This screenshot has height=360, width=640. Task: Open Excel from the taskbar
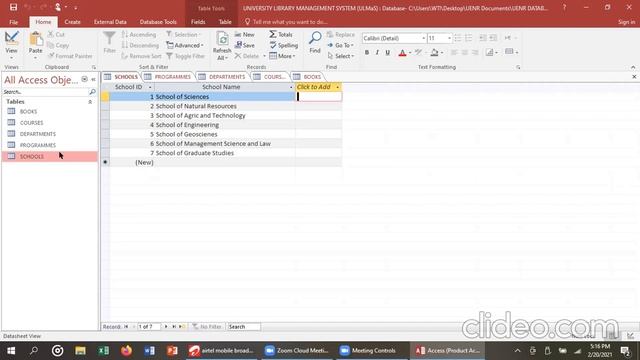click(x=103, y=351)
